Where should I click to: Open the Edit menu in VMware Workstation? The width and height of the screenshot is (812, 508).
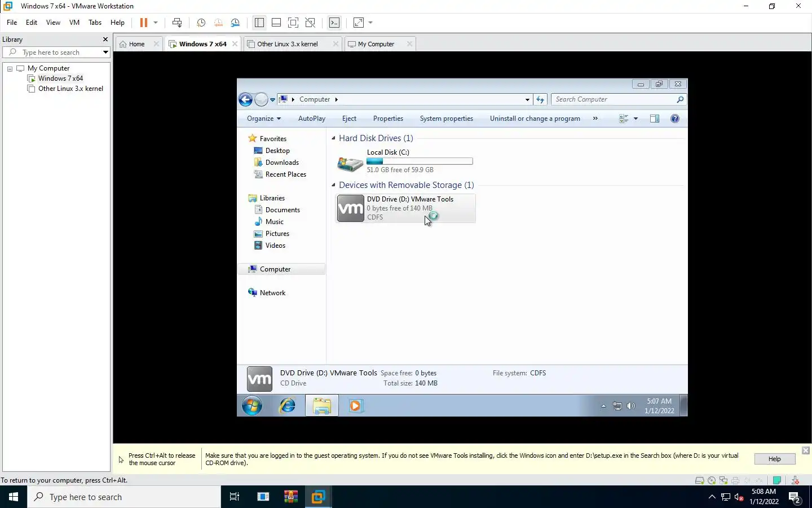32,23
